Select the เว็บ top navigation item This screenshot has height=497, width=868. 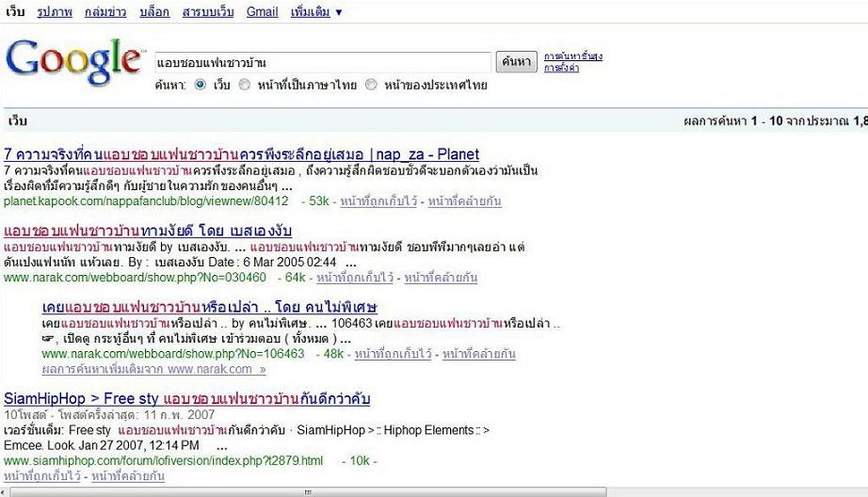[15, 11]
